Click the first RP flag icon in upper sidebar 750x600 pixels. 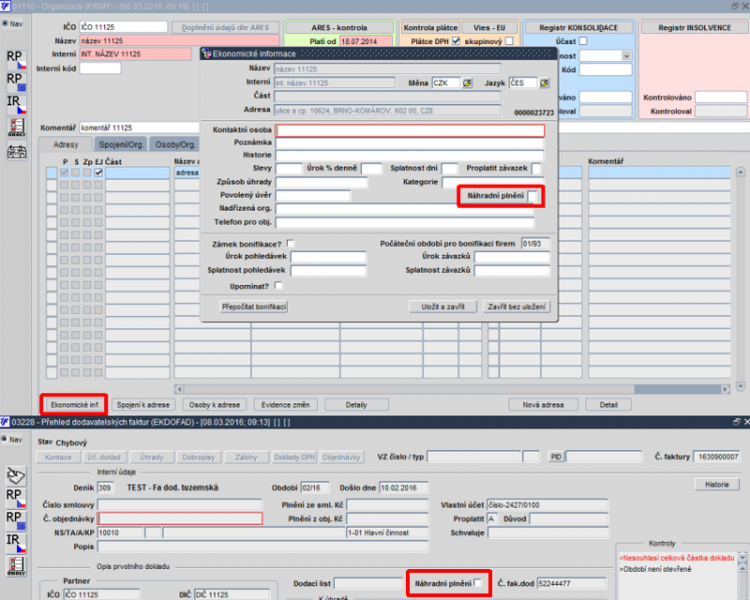point(16,60)
